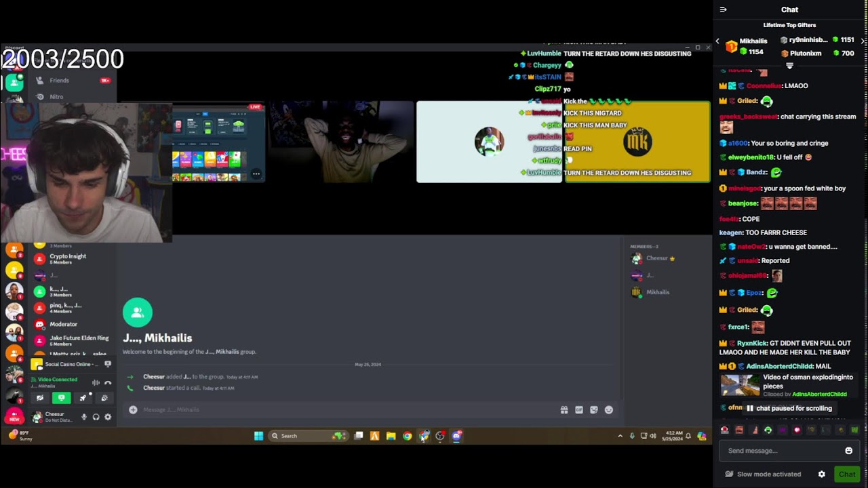Open Google Chrome from the taskbar
The image size is (868, 488).
coord(407,436)
